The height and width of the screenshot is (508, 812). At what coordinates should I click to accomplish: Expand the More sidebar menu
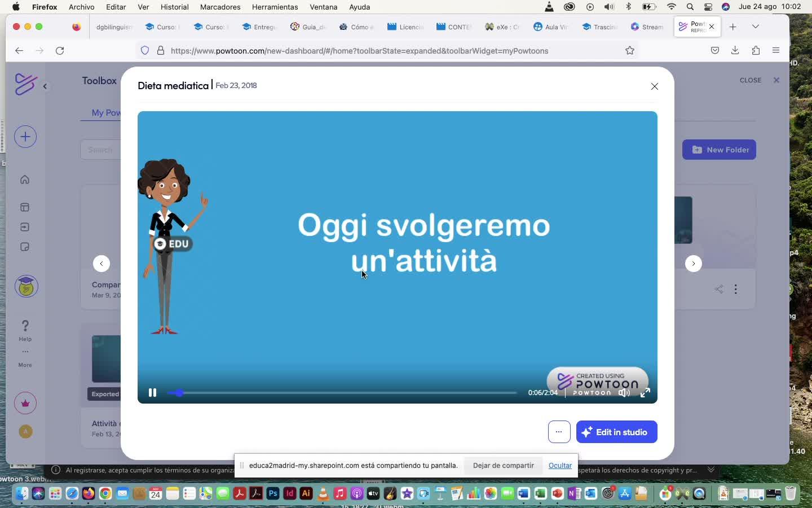point(25,359)
